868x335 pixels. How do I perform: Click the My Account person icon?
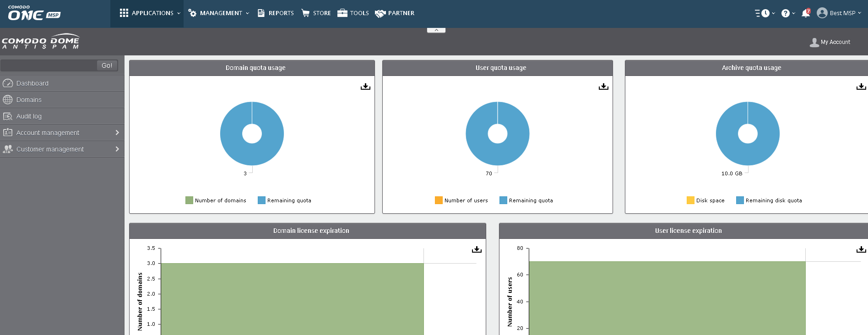click(814, 42)
